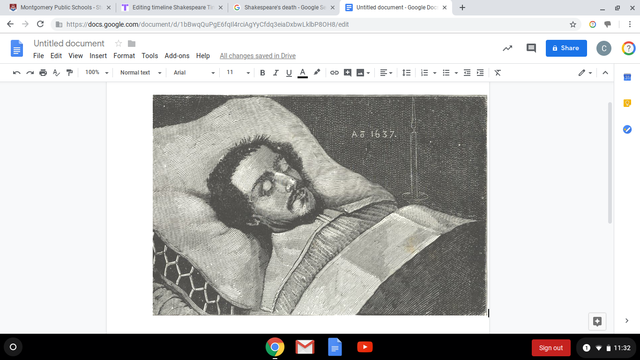Viewport: 640px width, 360px height.
Task: Toggle italic formatting
Action: 276,73
